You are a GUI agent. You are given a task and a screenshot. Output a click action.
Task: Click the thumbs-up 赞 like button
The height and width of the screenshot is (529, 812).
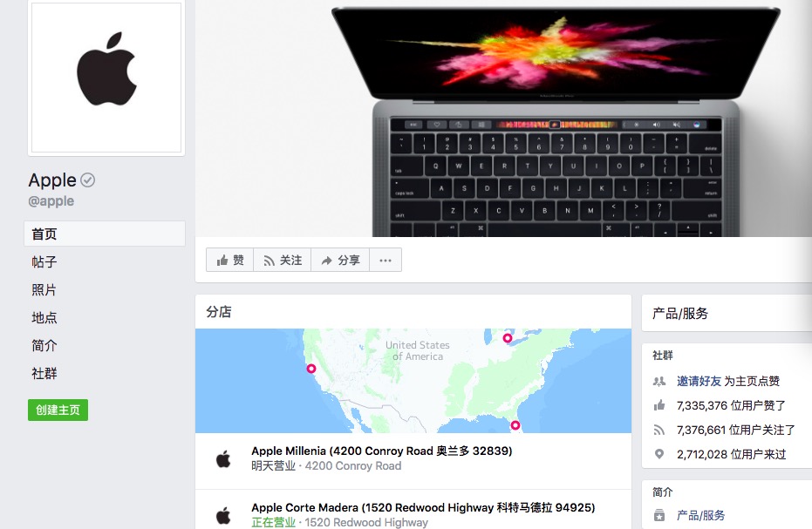[230, 260]
